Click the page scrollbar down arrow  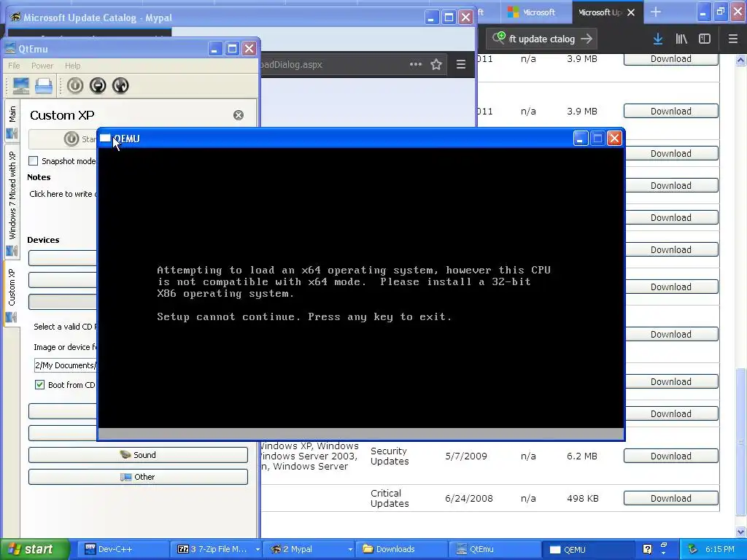click(x=740, y=532)
